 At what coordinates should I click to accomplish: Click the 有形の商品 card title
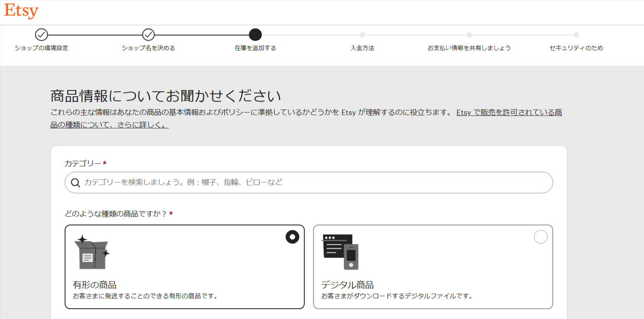(x=95, y=285)
